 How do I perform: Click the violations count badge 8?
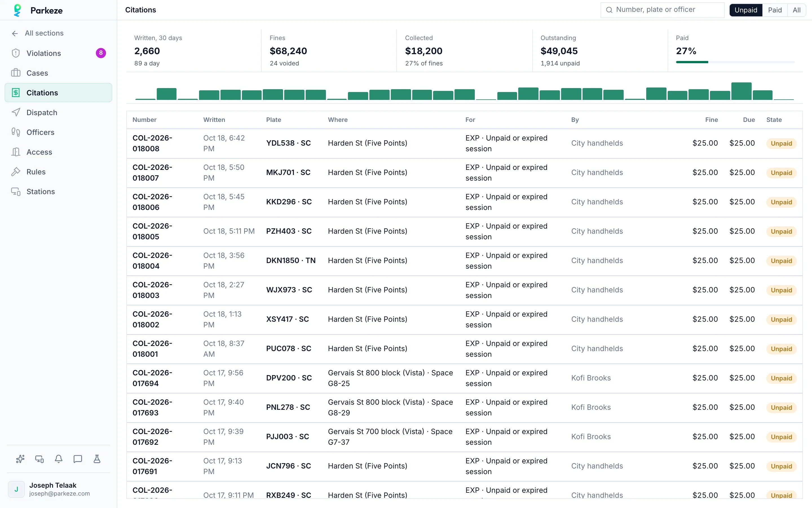[x=101, y=53]
